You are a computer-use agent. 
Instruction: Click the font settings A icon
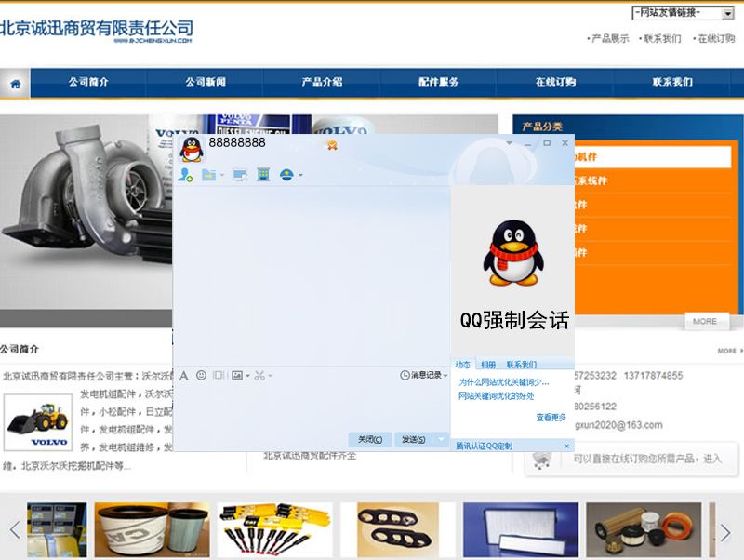(182, 375)
